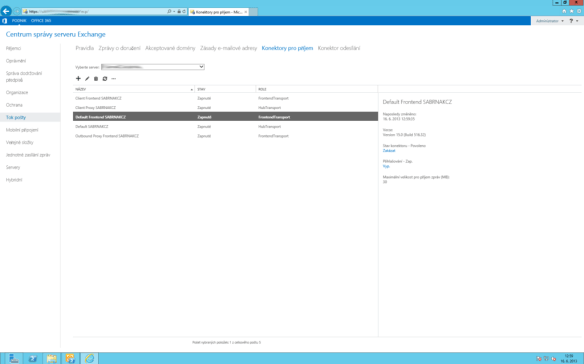Add a new receive connector with plus icon

78,79
